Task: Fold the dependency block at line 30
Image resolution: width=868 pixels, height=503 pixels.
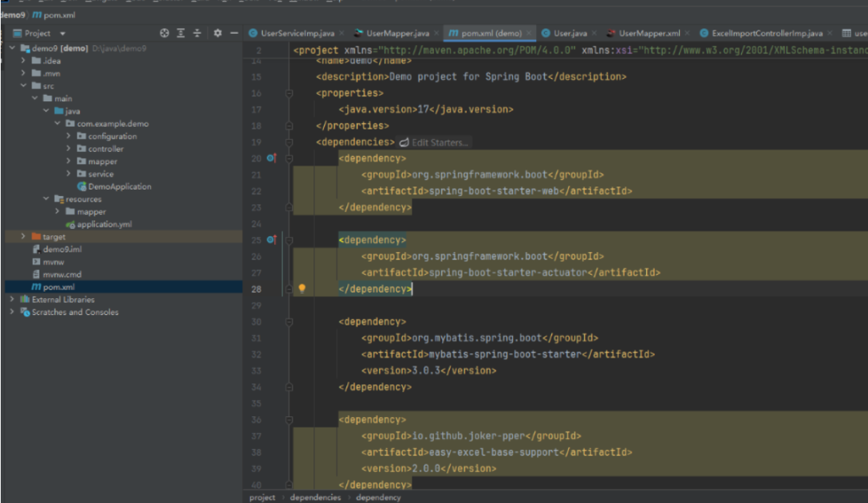Action: coord(289,321)
